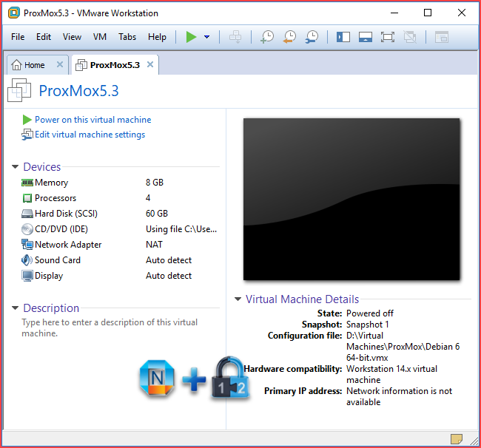The height and width of the screenshot is (448, 481).
Task: Open the File menu
Action: tap(18, 37)
